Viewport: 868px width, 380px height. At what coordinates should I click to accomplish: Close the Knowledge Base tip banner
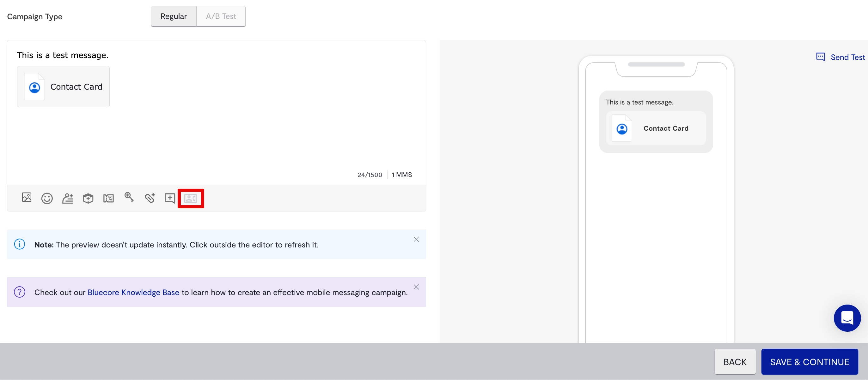coord(416,287)
